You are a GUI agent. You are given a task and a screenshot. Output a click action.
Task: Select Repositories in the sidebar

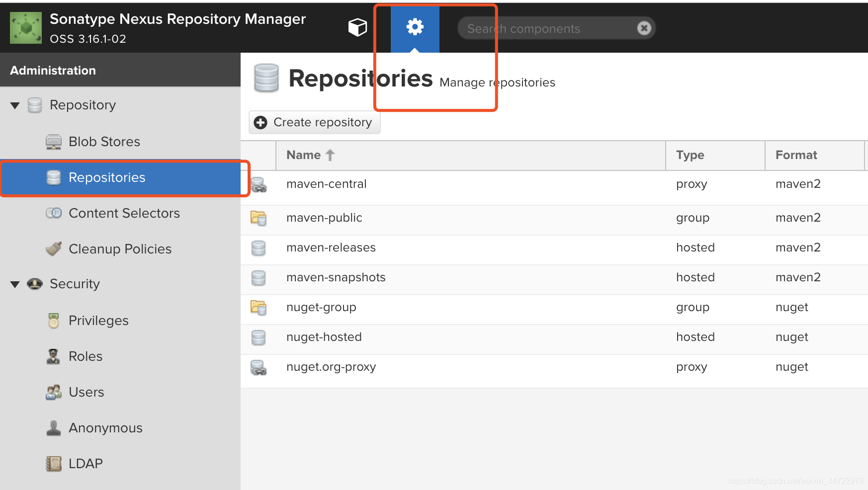coord(120,177)
